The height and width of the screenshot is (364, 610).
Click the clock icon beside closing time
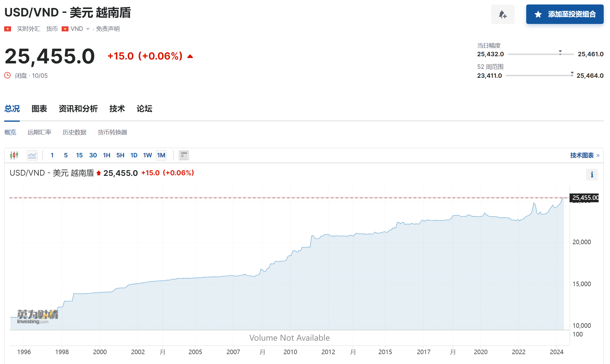coord(7,75)
